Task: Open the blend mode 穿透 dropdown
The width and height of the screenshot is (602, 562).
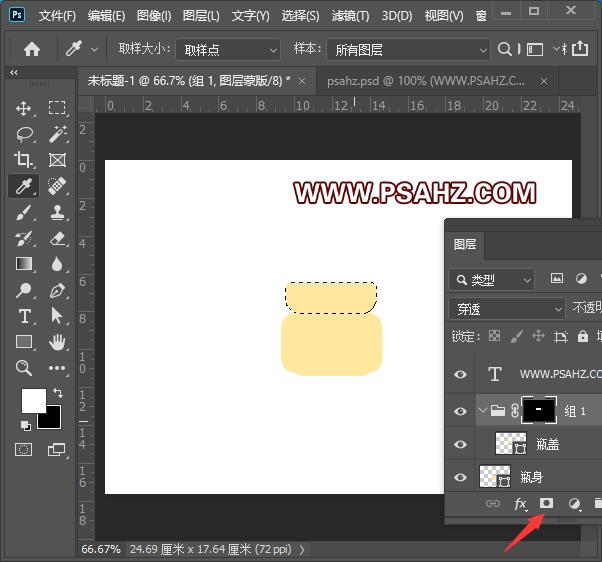Action: (x=507, y=309)
